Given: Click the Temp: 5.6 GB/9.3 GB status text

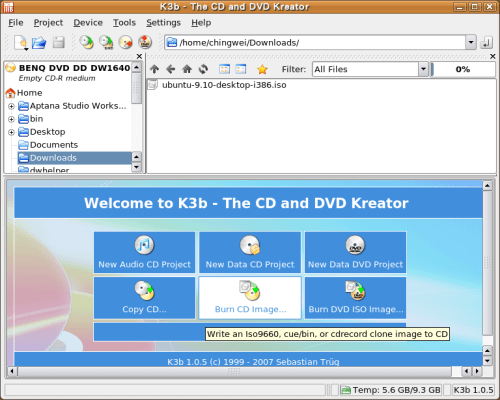Looking at the screenshot, I should pos(397,390).
